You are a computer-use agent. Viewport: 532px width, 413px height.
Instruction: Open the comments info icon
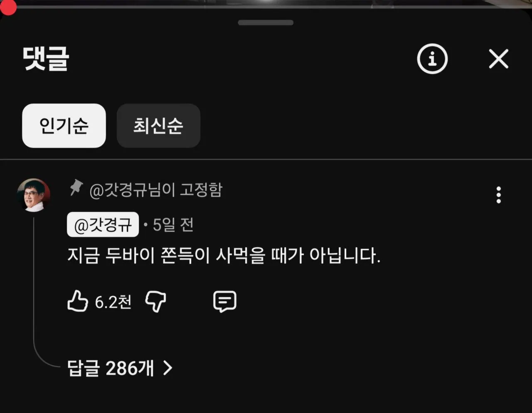432,59
